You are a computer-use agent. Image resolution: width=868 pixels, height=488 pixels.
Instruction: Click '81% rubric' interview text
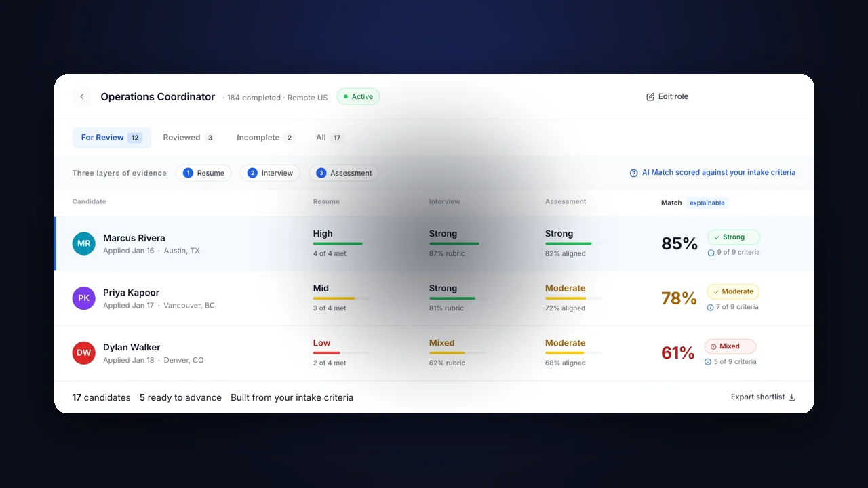coord(447,308)
